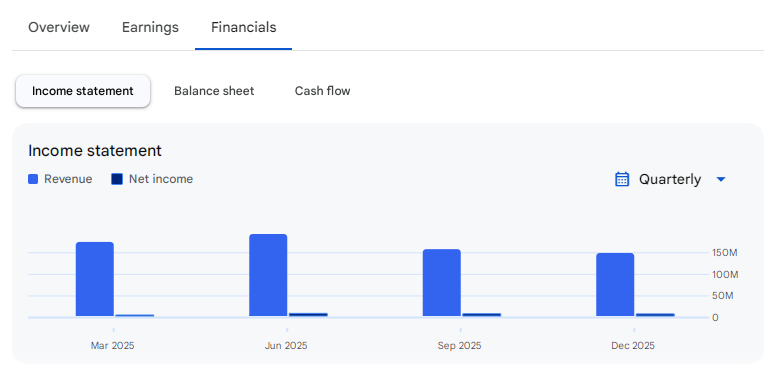
Task: Click the 150M axis value
Action: [725, 253]
